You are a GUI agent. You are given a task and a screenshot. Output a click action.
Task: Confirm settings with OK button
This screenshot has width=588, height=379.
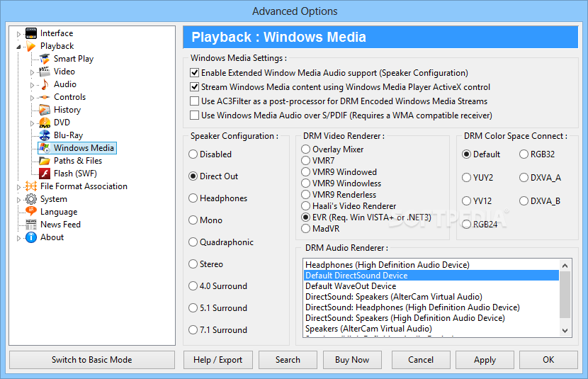point(548,360)
